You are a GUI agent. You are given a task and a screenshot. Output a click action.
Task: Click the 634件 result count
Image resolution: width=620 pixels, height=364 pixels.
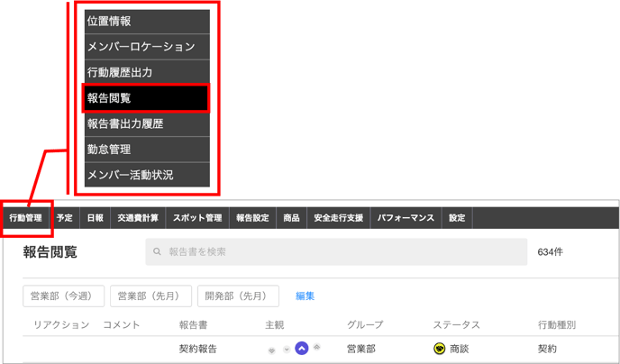pyautogui.click(x=550, y=251)
